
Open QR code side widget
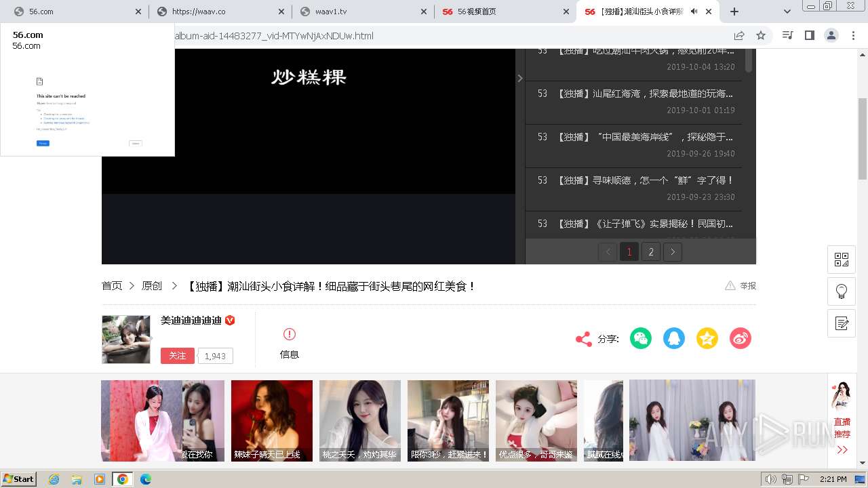842,260
